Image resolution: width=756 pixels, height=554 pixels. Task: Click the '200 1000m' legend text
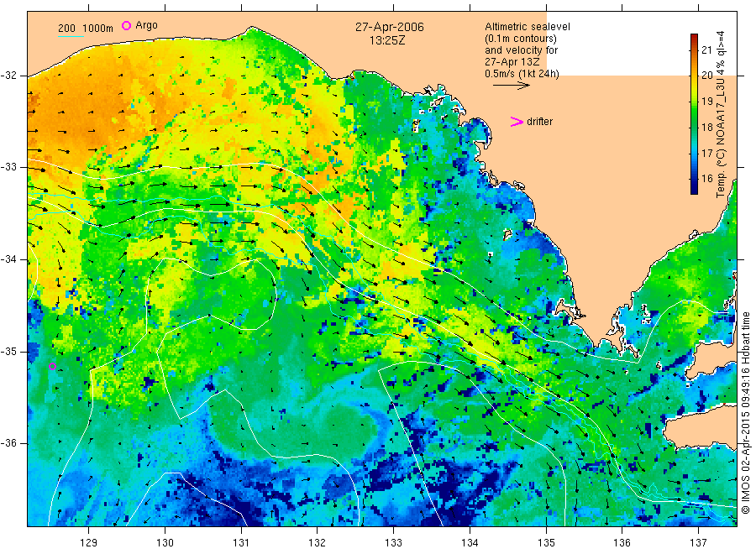(86, 29)
